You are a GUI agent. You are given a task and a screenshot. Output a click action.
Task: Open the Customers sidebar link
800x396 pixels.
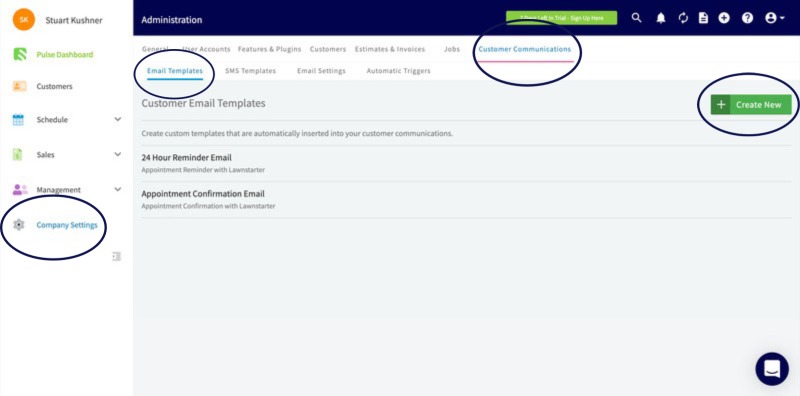click(x=55, y=86)
